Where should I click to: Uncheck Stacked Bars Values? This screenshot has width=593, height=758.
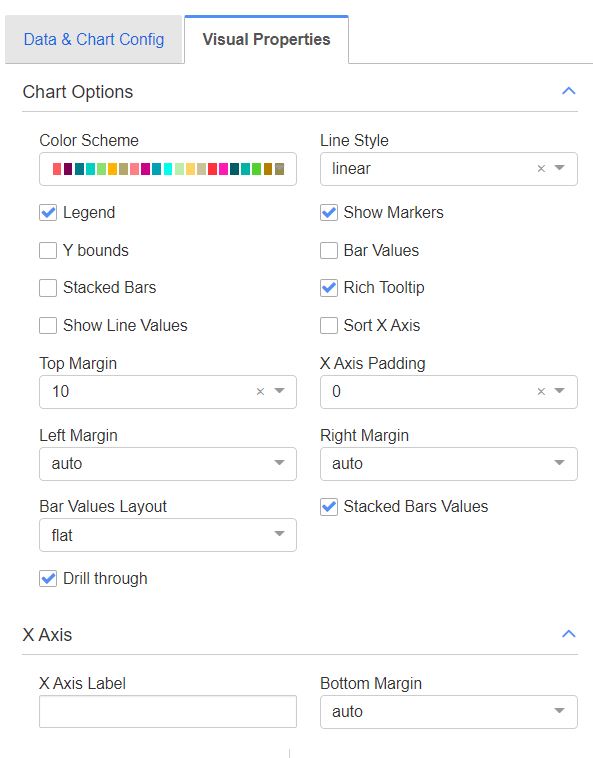tap(329, 507)
